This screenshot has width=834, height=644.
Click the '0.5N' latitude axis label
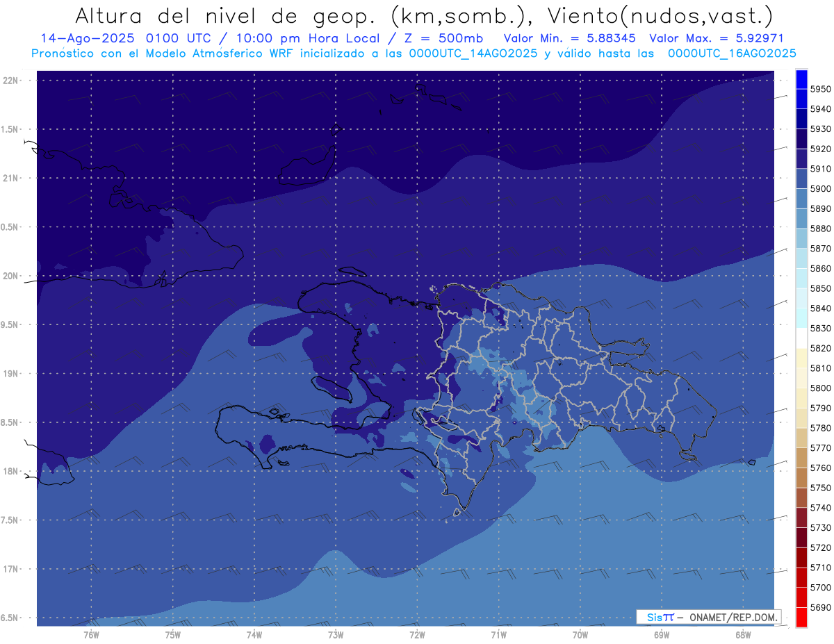(x=10, y=227)
